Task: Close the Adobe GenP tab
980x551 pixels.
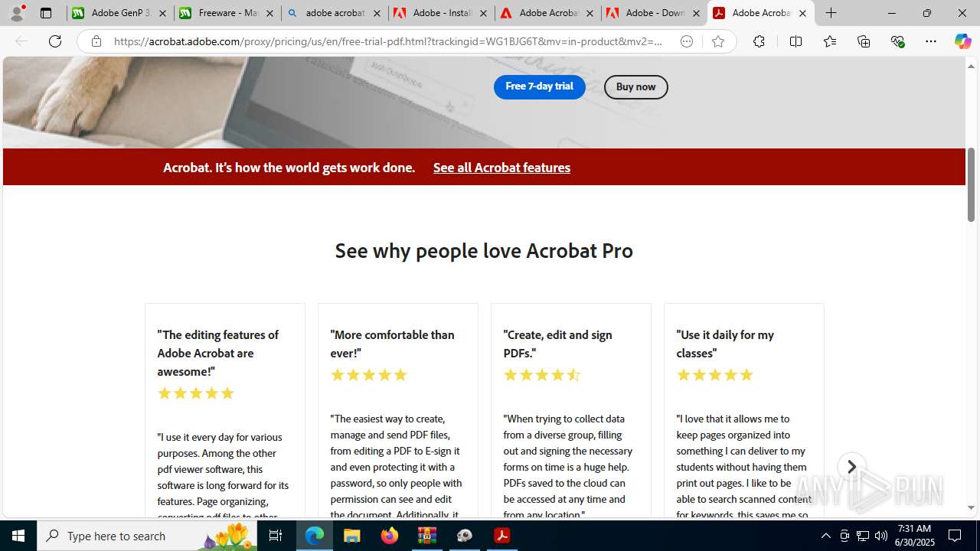Action: (162, 13)
